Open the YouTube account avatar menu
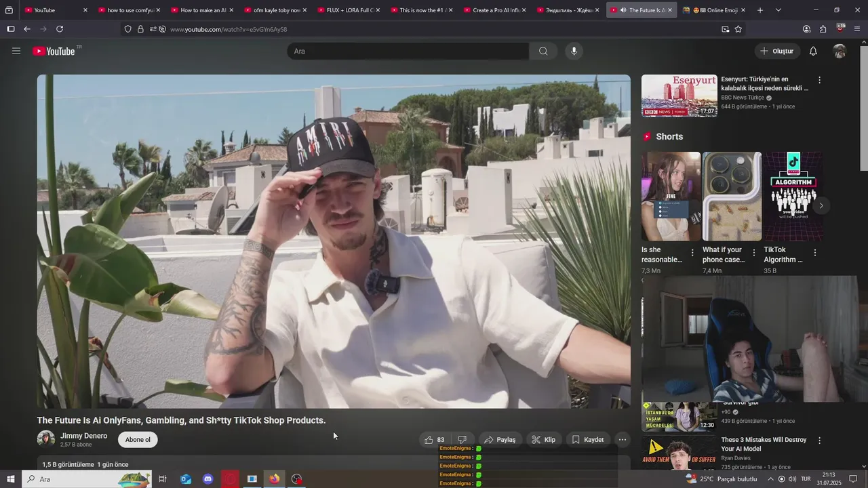 click(840, 51)
